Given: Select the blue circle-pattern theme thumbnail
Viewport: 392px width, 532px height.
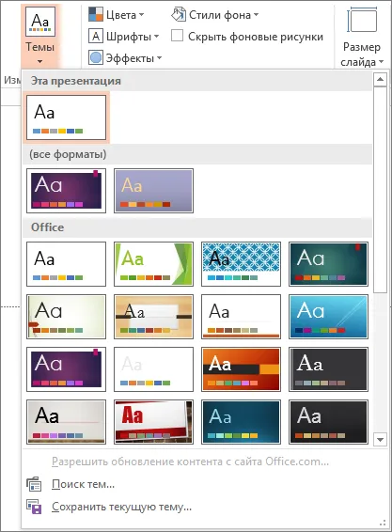Looking at the screenshot, I should [x=241, y=264].
